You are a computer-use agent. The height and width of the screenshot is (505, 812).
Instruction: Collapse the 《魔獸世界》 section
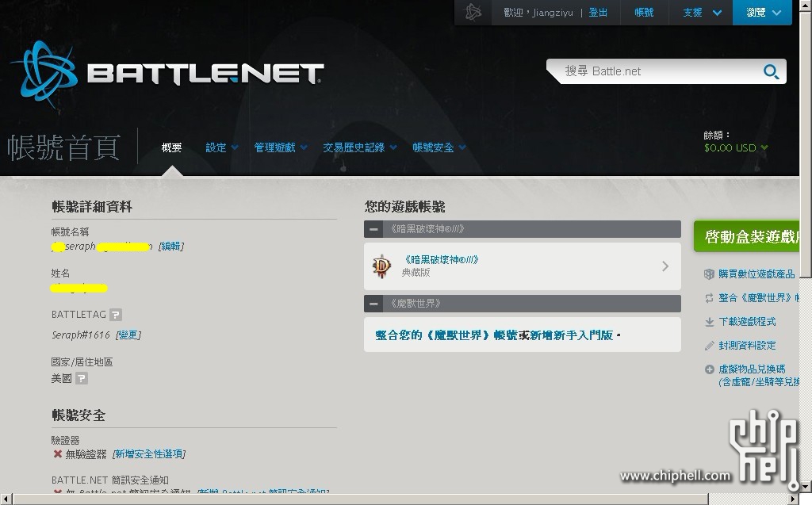(x=373, y=304)
